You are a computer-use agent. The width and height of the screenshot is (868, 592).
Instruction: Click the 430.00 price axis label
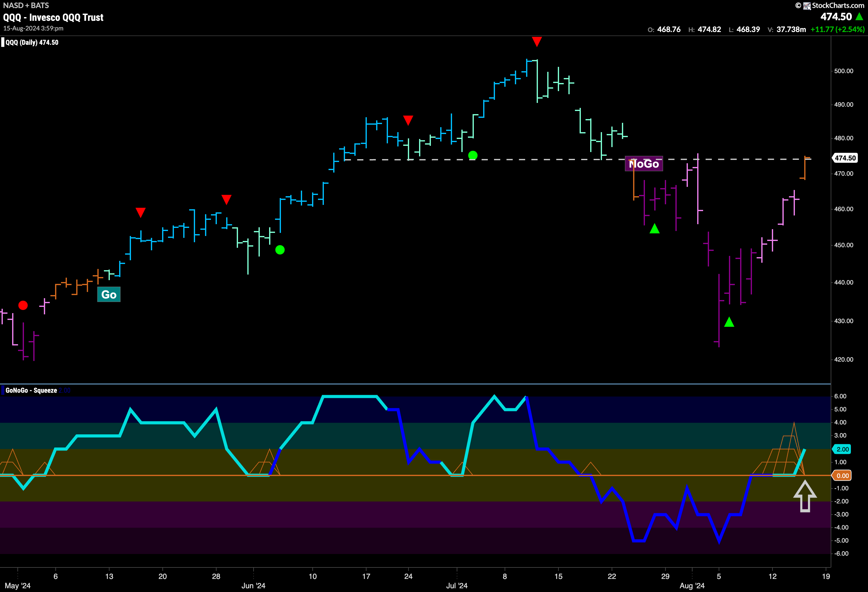pos(844,321)
